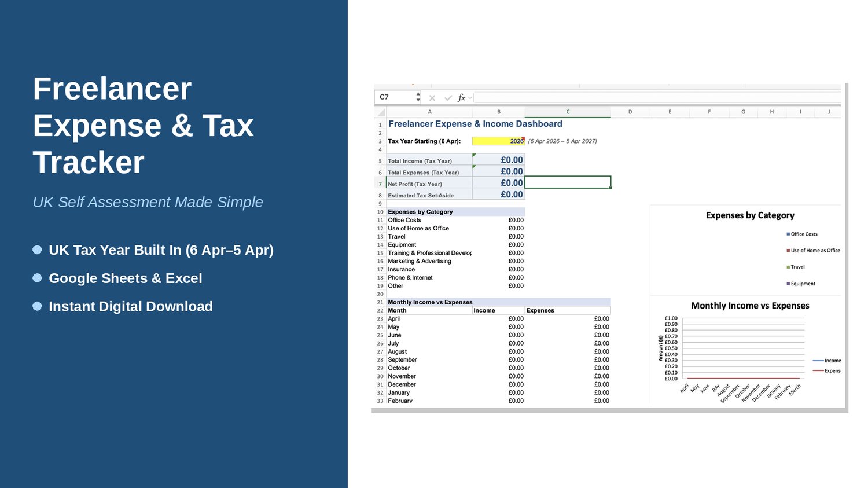Click the Total Income (Tax Year) label
The image size is (868, 488).
[420, 161]
